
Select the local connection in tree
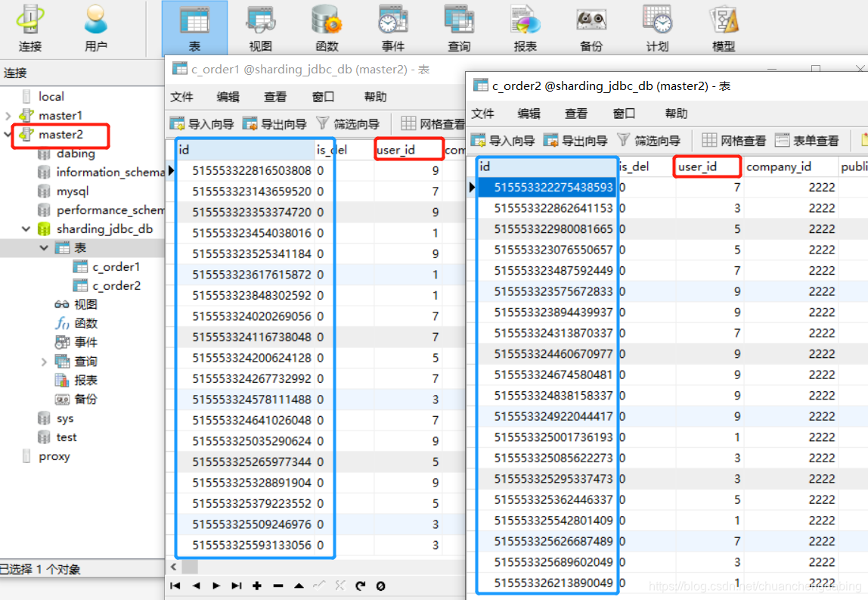51,96
